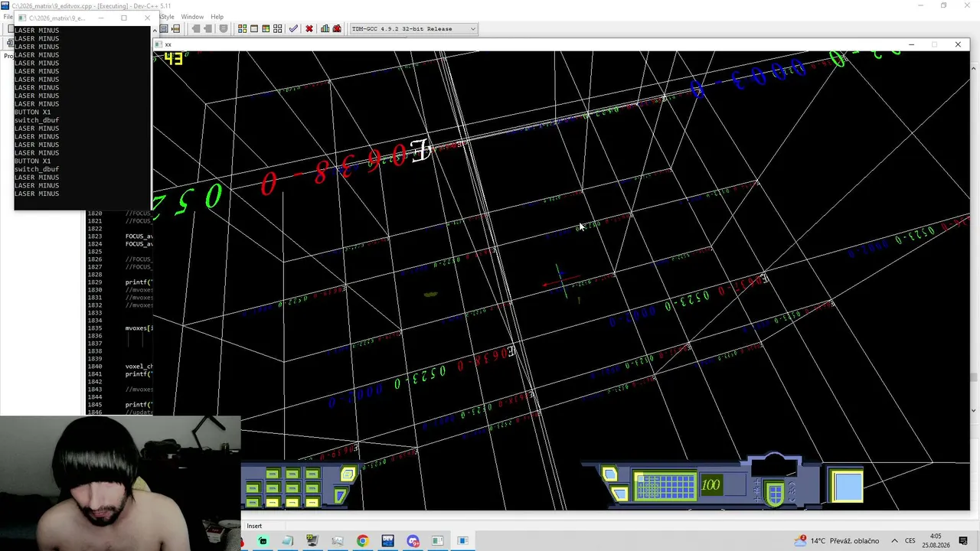Click the blank window run icon in toolbar

(x=254, y=28)
